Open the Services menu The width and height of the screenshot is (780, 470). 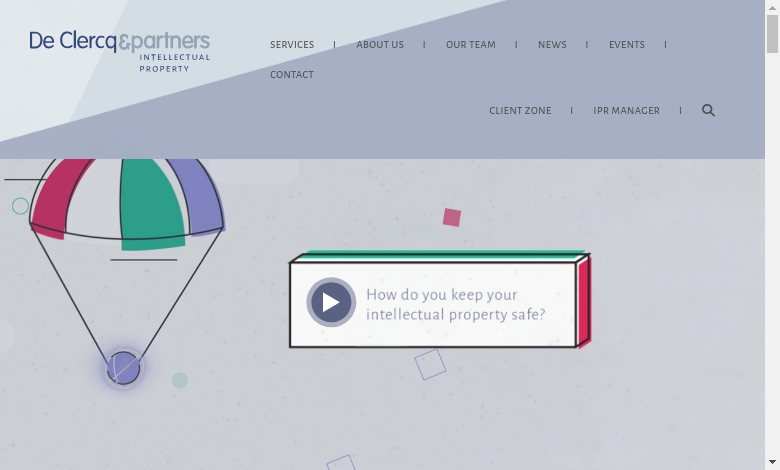coord(292,45)
